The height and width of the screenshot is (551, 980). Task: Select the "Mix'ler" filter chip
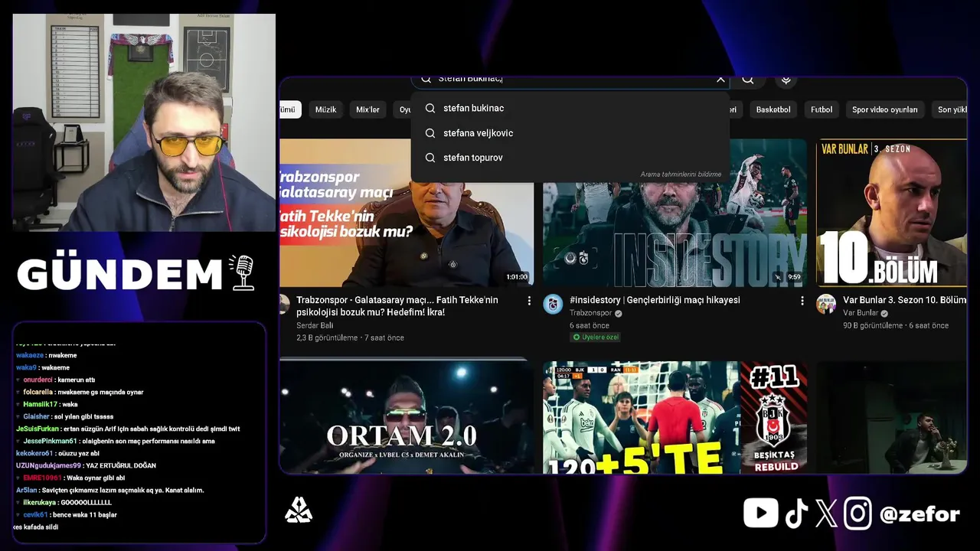point(367,109)
